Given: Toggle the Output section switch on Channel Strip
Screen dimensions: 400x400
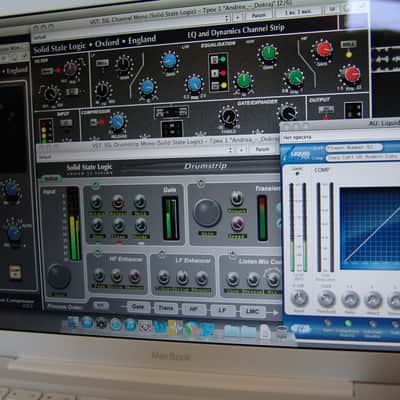Looking at the screenshot, I should tap(326, 109).
